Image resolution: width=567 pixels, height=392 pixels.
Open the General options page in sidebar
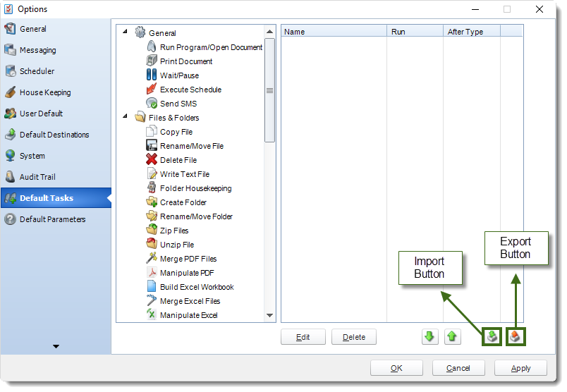coord(56,29)
